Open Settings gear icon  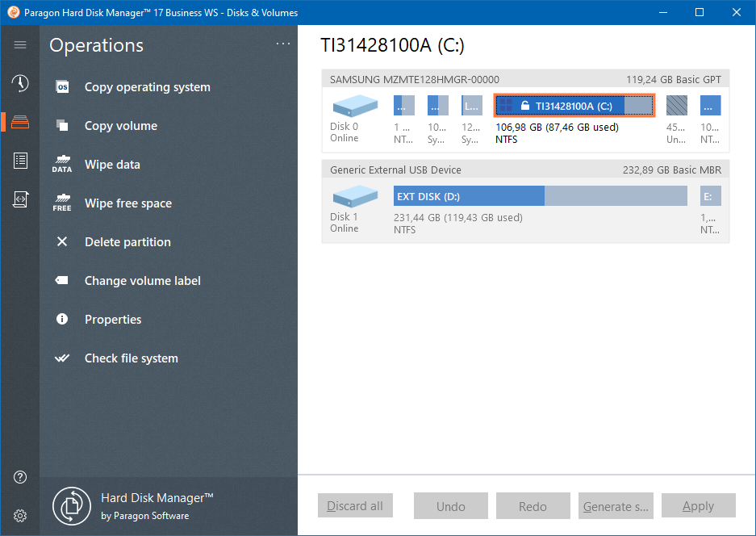coord(20,516)
